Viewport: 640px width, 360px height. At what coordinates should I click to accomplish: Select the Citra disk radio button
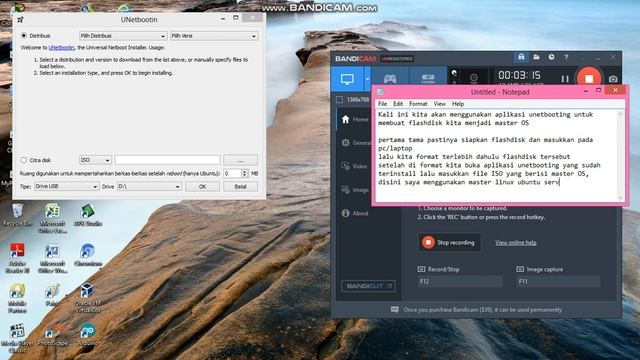pyautogui.click(x=24, y=160)
